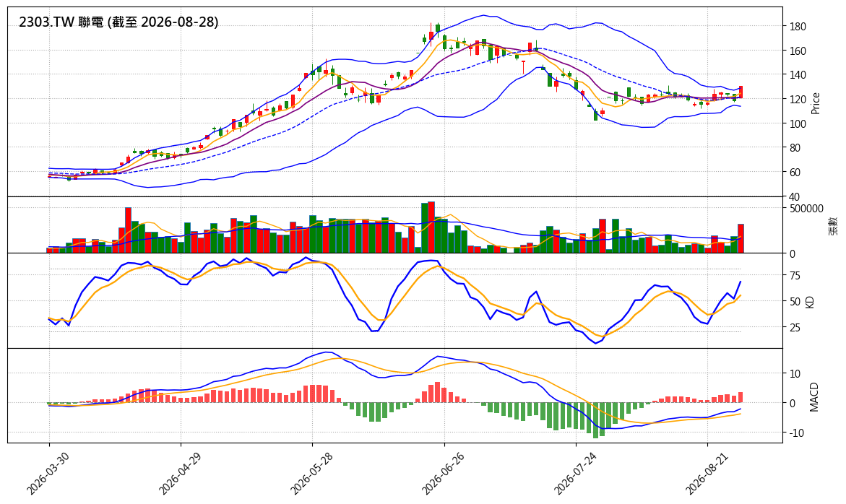Click the KD axis label
The width and height of the screenshot is (846, 504).
tap(809, 301)
